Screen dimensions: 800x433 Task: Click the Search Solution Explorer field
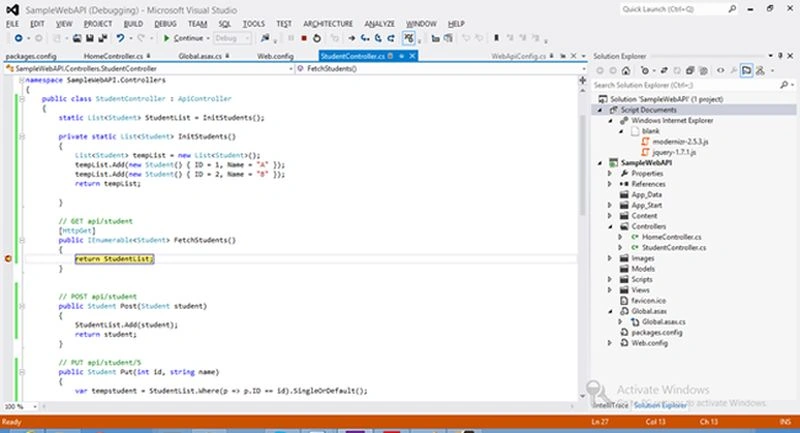pos(686,85)
